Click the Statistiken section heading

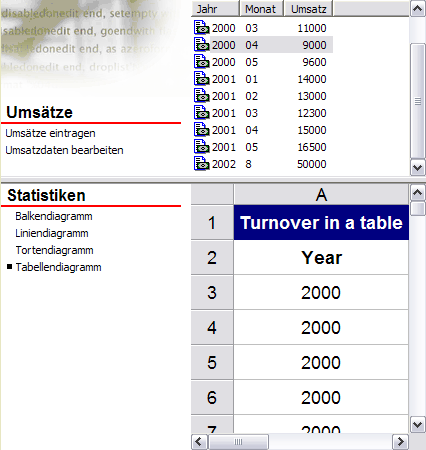coord(46,195)
